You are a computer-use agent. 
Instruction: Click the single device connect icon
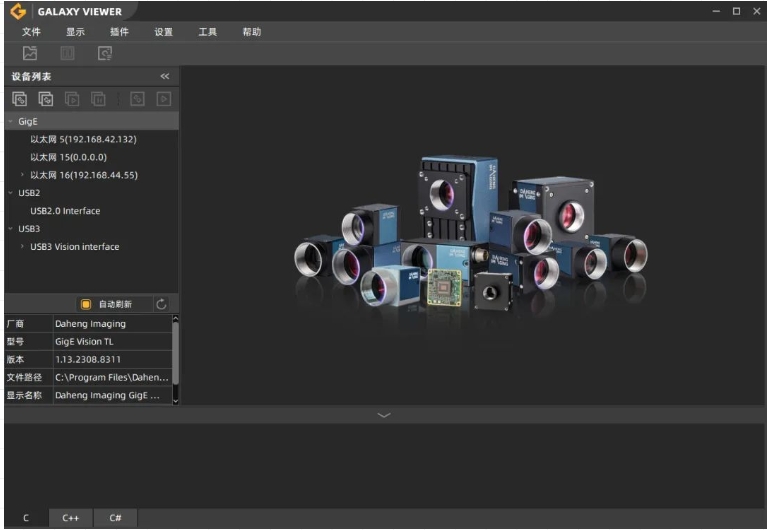(137, 99)
